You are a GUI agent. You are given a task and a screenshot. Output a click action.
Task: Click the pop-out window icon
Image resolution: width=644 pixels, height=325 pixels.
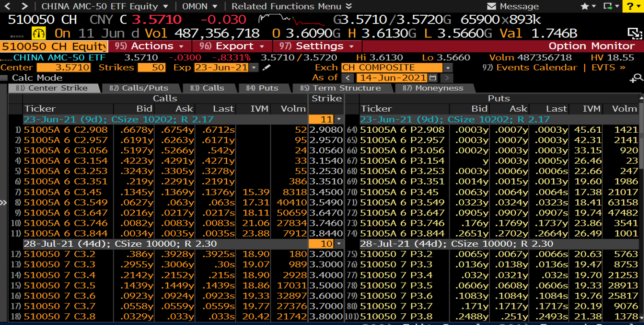pyautogui.click(x=635, y=34)
